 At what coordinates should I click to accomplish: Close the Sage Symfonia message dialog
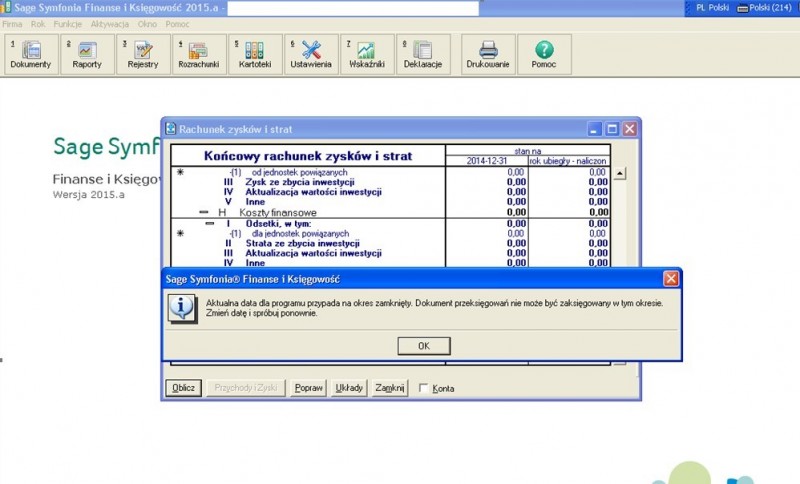(670, 278)
